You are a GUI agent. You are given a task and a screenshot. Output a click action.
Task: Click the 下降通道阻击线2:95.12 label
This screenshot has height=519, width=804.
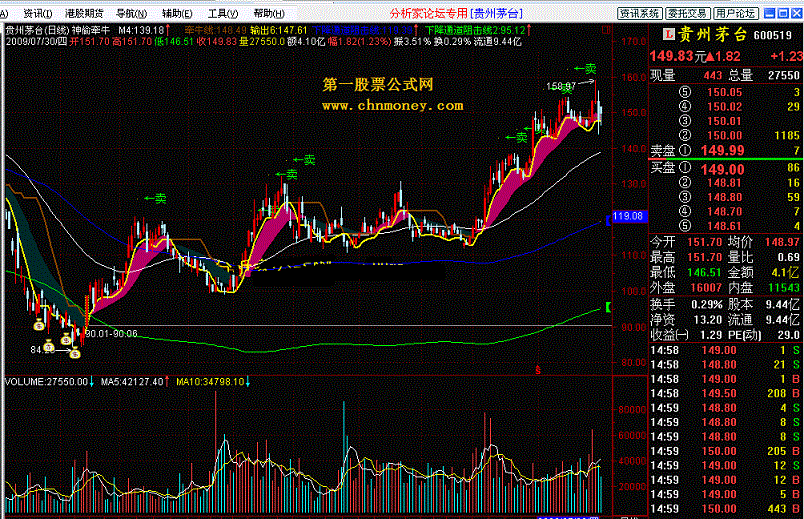(475, 31)
